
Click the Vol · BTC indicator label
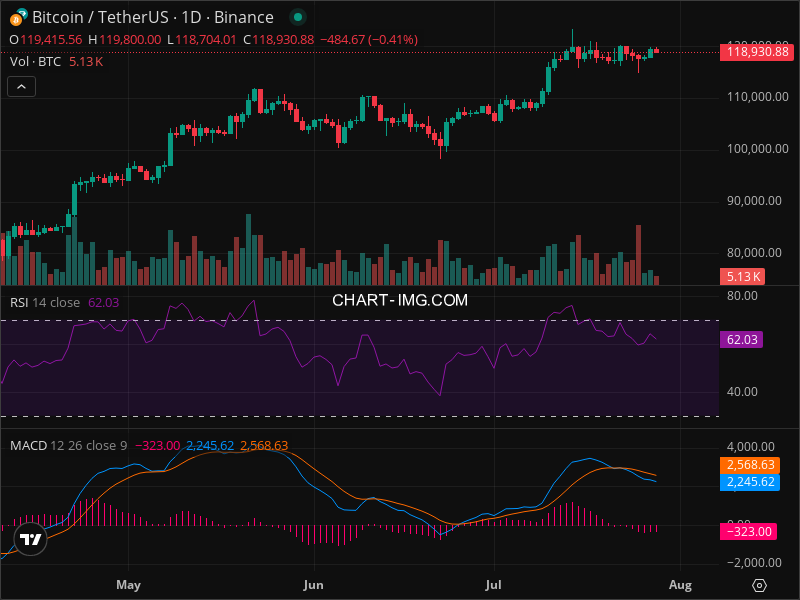(x=35, y=62)
